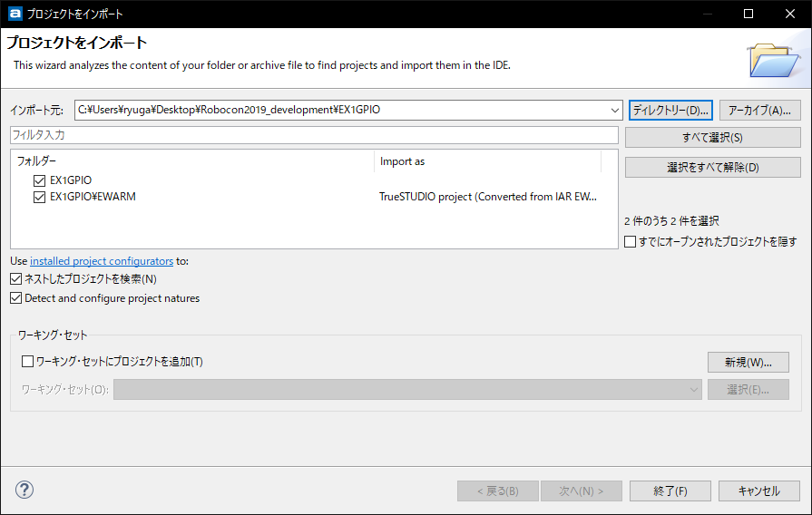Image resolution: width=812 pixels, height=515 pixels.
Task: Uncheck Detect and configure project natures
Action: 16,298
